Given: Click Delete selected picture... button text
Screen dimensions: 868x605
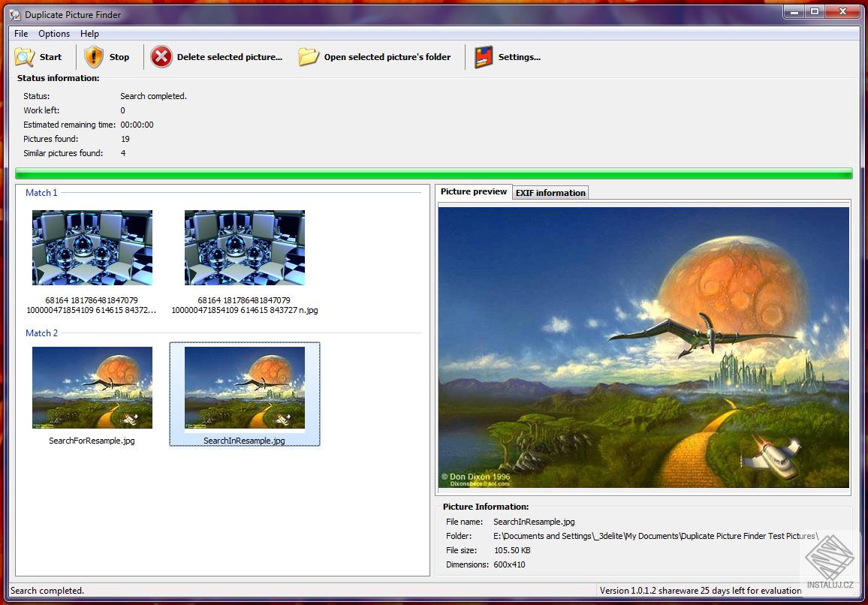Looking at the screenshot, I should tap(230, 57).
